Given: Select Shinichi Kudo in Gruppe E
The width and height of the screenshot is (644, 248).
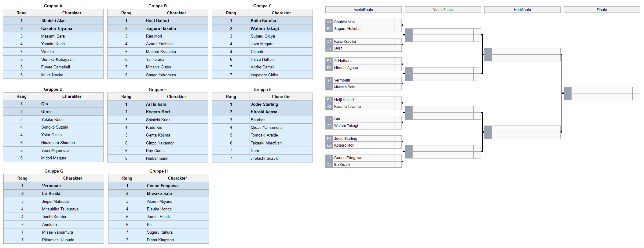Looking at the screenshot, I should click(158, 120).
